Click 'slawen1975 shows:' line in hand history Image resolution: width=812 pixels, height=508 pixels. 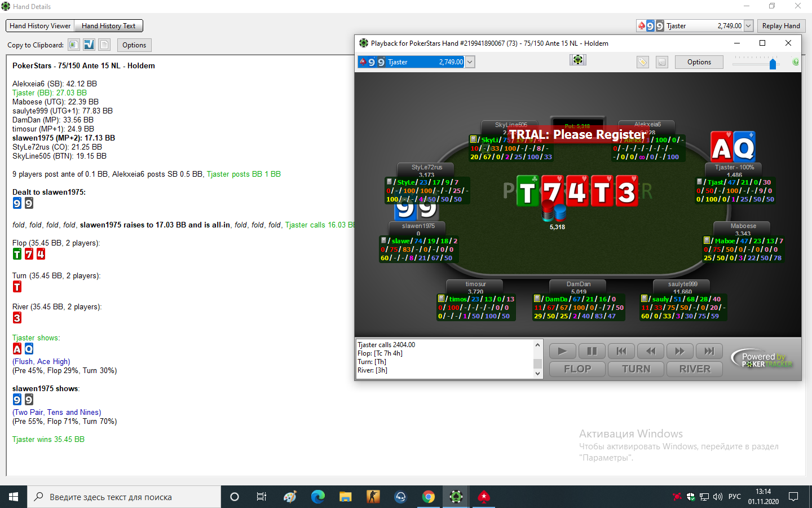pyautogui.click(x=46, y=388)
